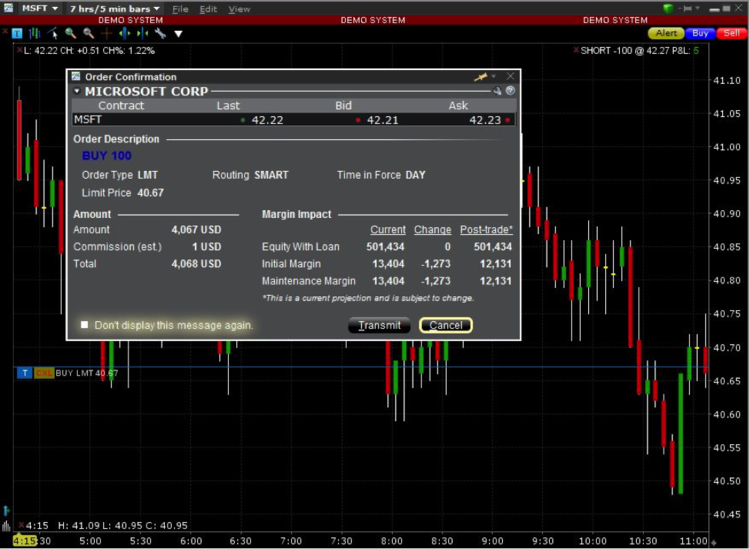Click the 41.00 price axis label
The height and width of the screenshot is (549, 750).
(x=727, y=147)
